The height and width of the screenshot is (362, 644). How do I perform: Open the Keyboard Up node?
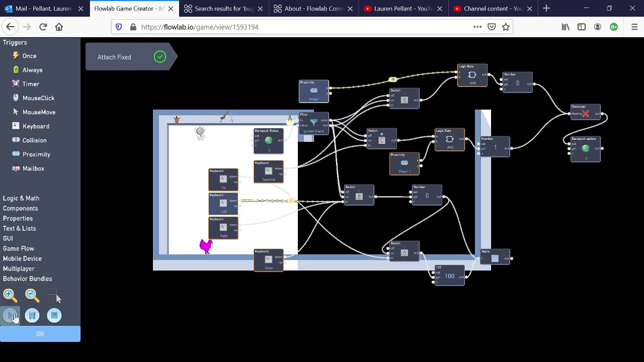[x=223, y=179]
